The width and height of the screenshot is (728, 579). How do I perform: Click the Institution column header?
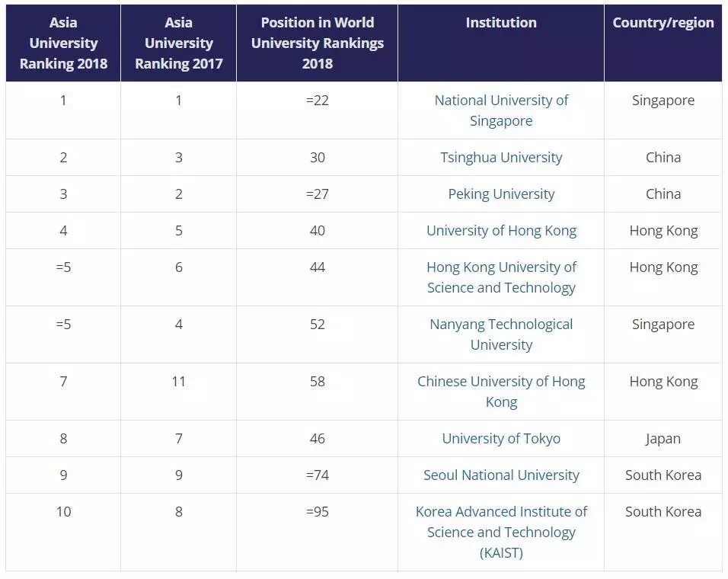click(501, 23)
